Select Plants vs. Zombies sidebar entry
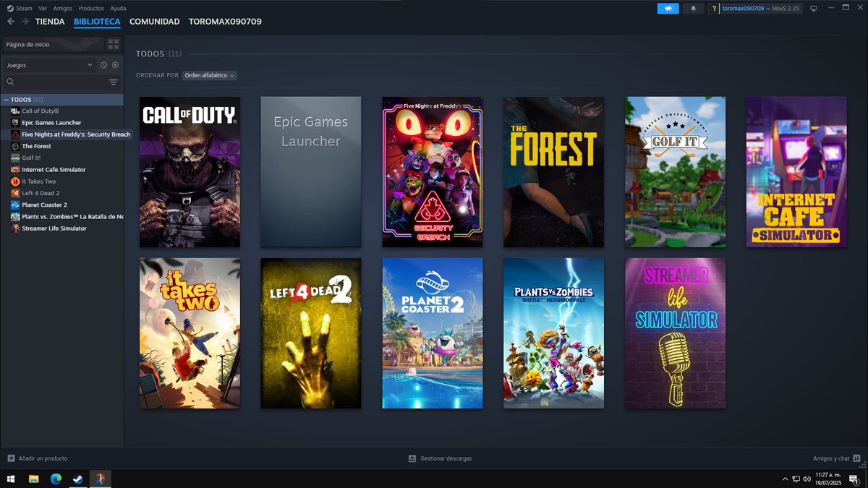This screenshot has height=488, width=868. point(72,216)
